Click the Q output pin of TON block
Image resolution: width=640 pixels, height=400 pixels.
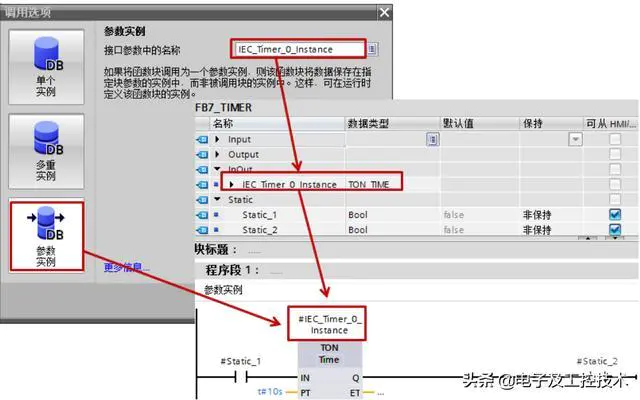[x=356, y=378]
